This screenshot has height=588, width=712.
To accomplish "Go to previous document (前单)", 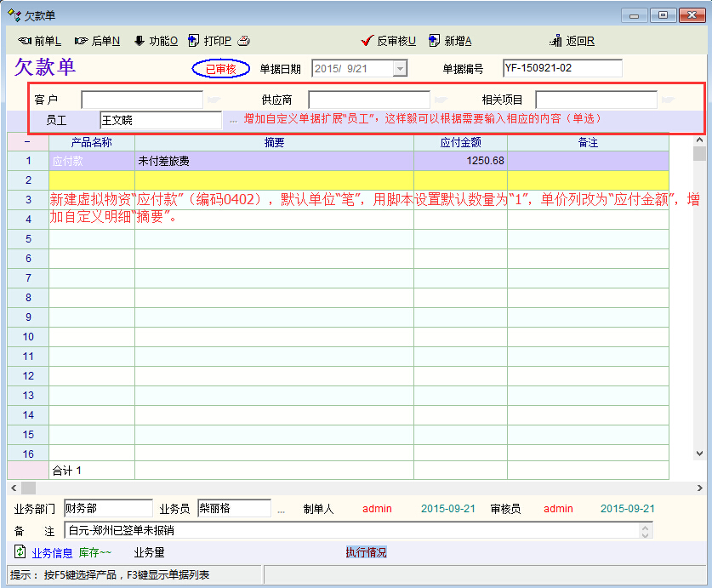I will point(40,41).
